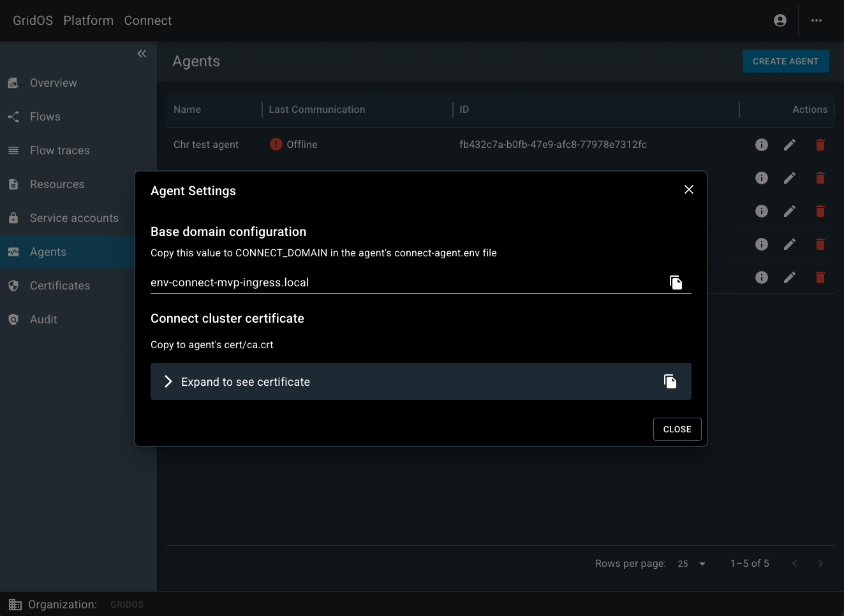Open the Rows per page dropdown

(x=692, y=564)
